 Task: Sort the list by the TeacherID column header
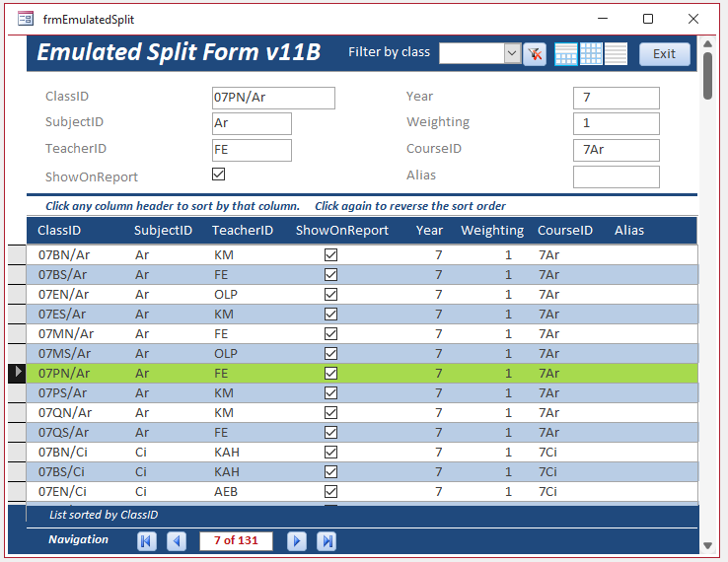pos(243,230)
